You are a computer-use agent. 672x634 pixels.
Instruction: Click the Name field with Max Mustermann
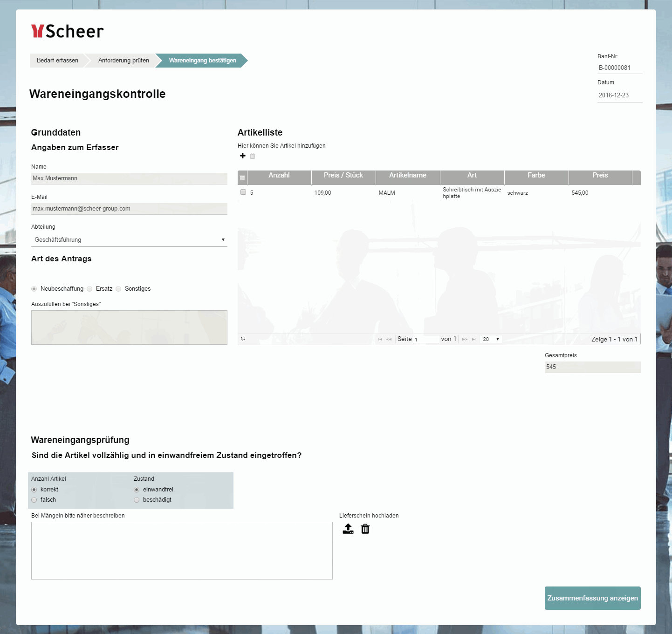pos(129,178)
